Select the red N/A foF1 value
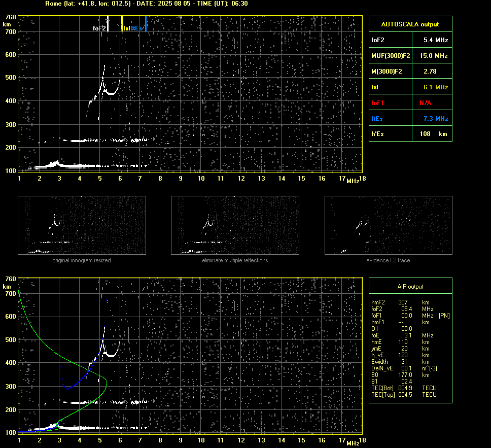 pos(425,103)
